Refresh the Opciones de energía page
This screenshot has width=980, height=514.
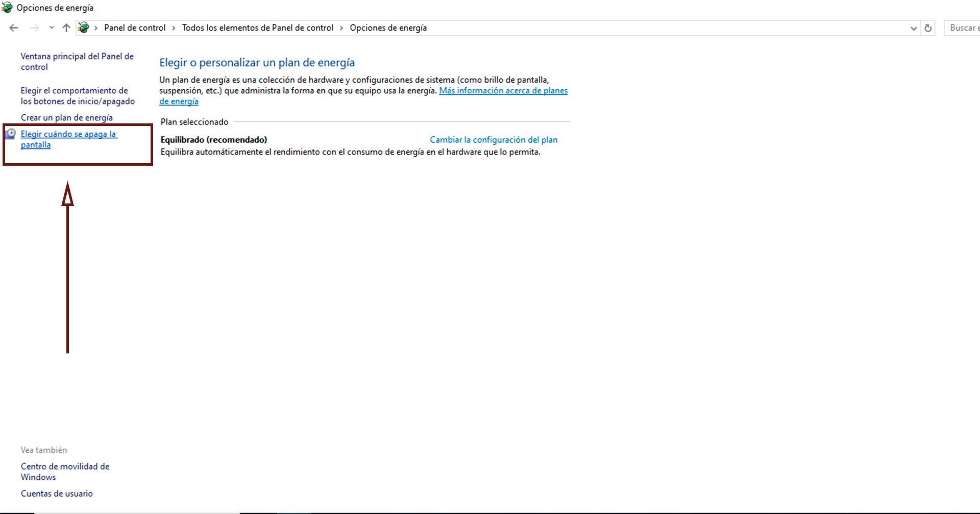point(928,28)
